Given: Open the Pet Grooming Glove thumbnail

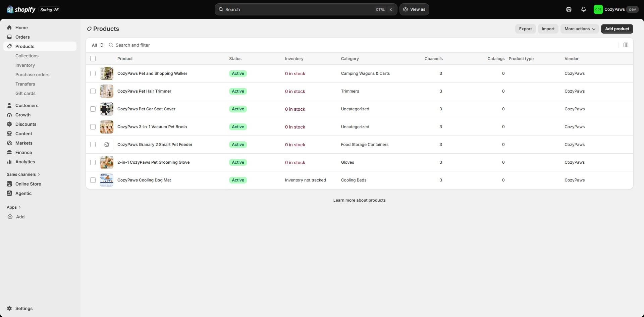Looking at the screenshot, I should coord(107,162).
